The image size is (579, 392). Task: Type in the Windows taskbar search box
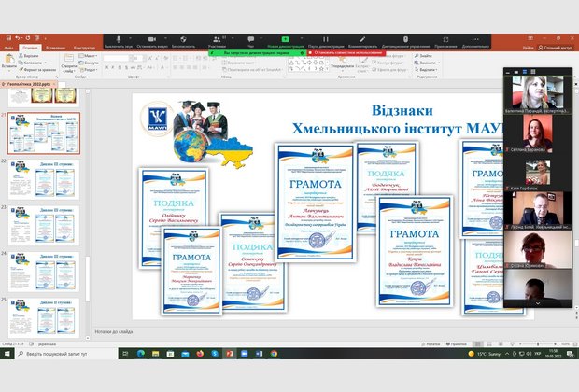tap(65, 355)
